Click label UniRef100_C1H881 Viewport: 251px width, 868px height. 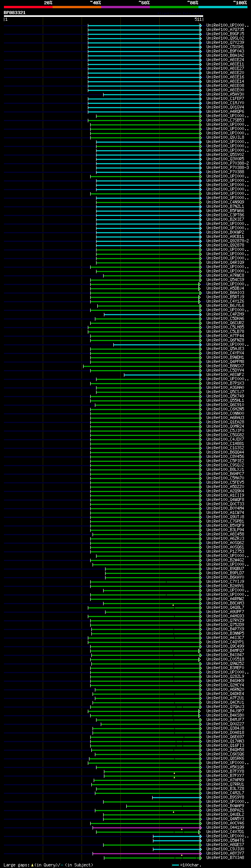click(x=225, y=443)
